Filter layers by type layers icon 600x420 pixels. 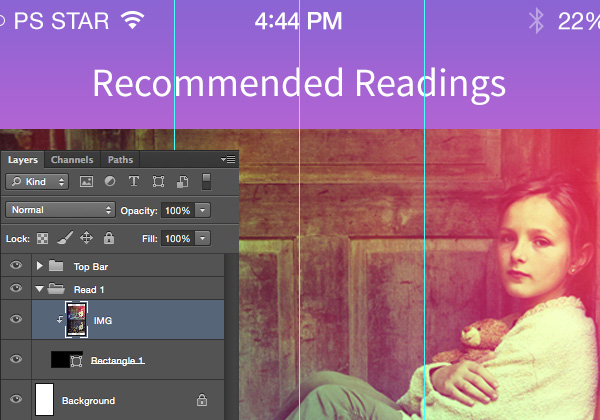(134, 181)
